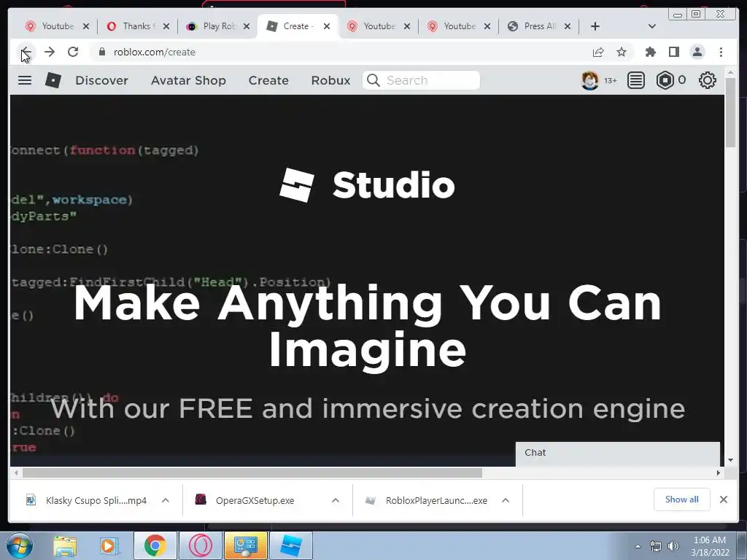Open the Avatar Shop navigation link
The height and width of the screenshot is (560, 747).
pos(188,80)
